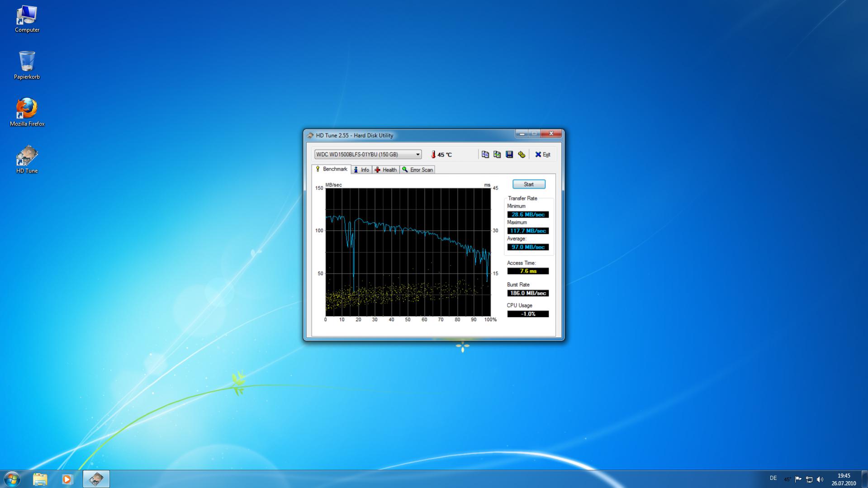868x488 pixels.
Task: Click the HD Tune taskbar button
Action: tap(96, 479)
